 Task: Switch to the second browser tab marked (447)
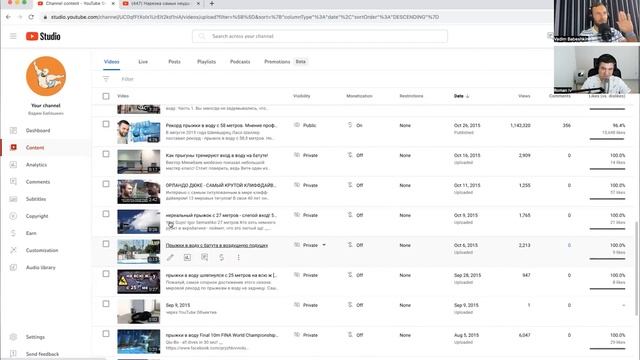(161, 3)
